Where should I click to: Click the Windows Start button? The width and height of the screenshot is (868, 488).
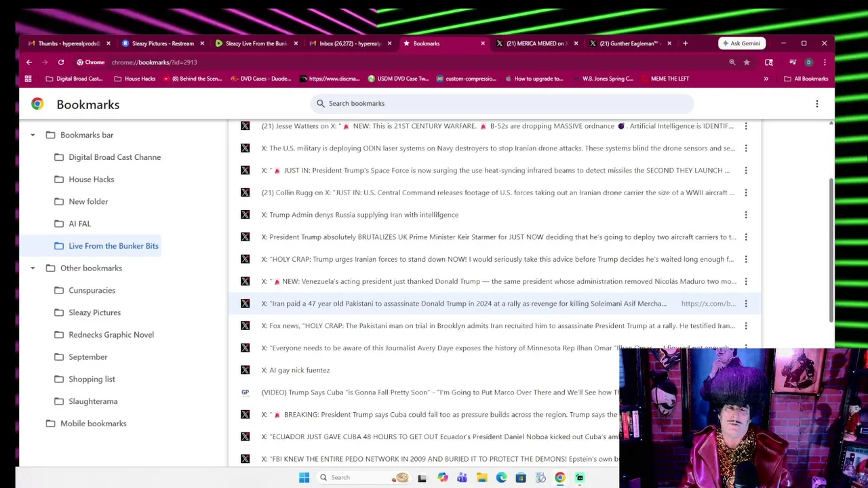click(304, 477)
